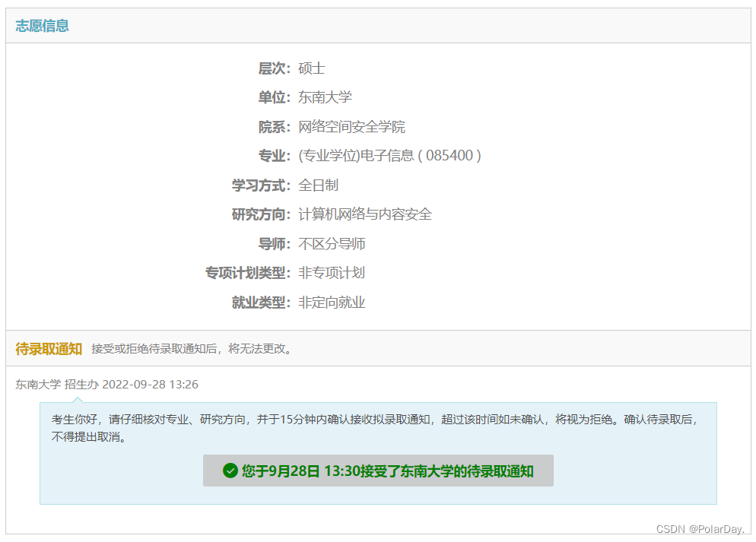Click the 待录取 acceptance confirmation gray button
Image resolution: width=756 pixels, height=542 pixels.
[378, 471]
